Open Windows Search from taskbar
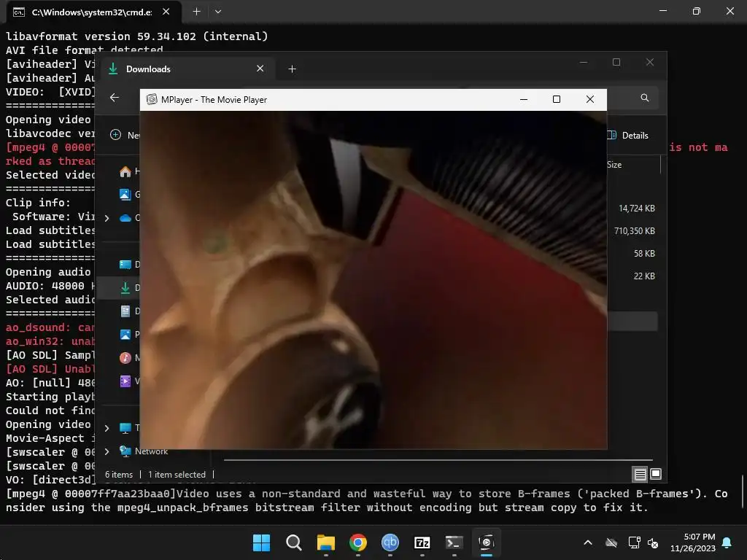The image size is (747, 560). pos(293,542)
